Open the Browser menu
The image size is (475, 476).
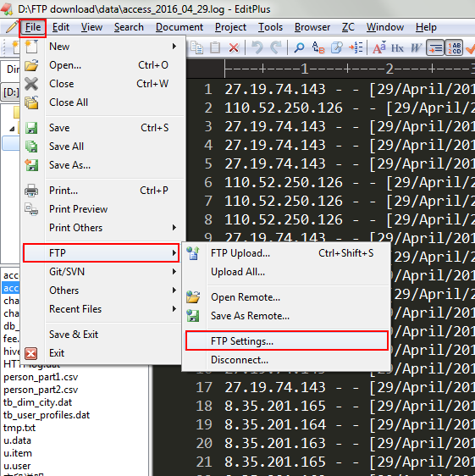pyautogui.click(x=312, y=28)
